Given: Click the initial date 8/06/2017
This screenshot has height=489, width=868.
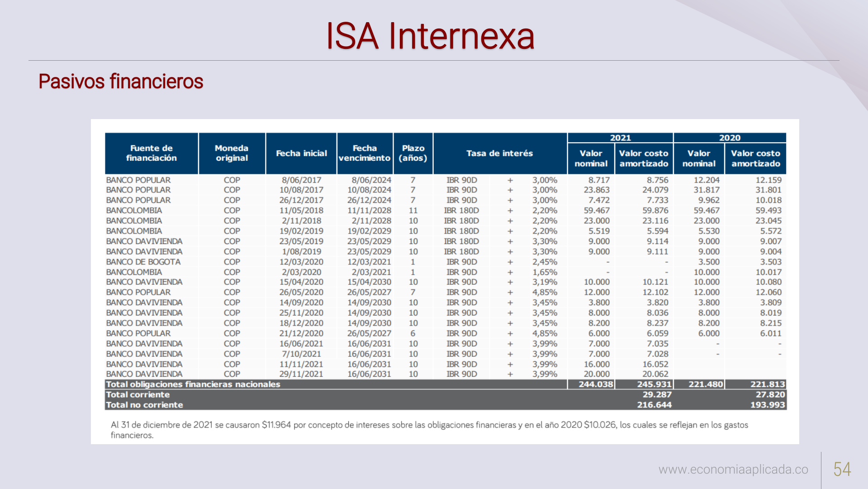Looking at the screenshot, I should [x=301, y=180].
